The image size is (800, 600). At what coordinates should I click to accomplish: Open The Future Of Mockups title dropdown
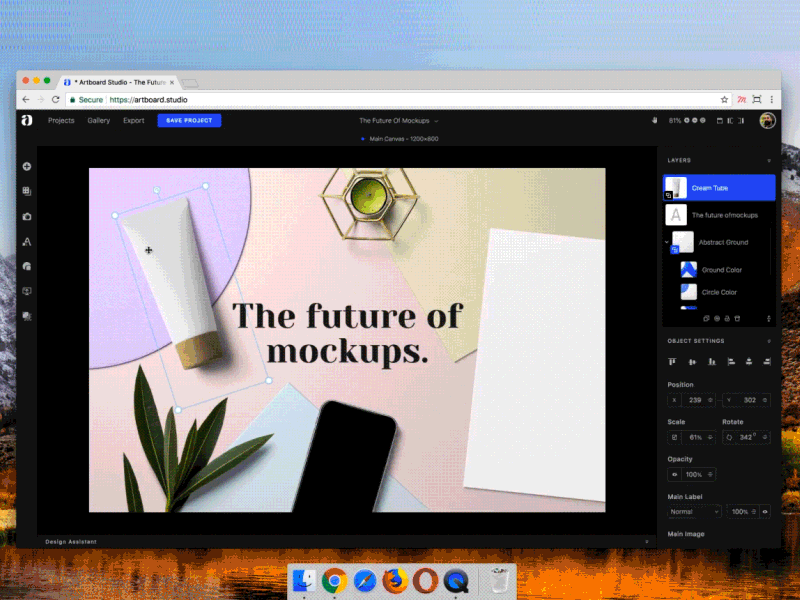click(399, 120)
